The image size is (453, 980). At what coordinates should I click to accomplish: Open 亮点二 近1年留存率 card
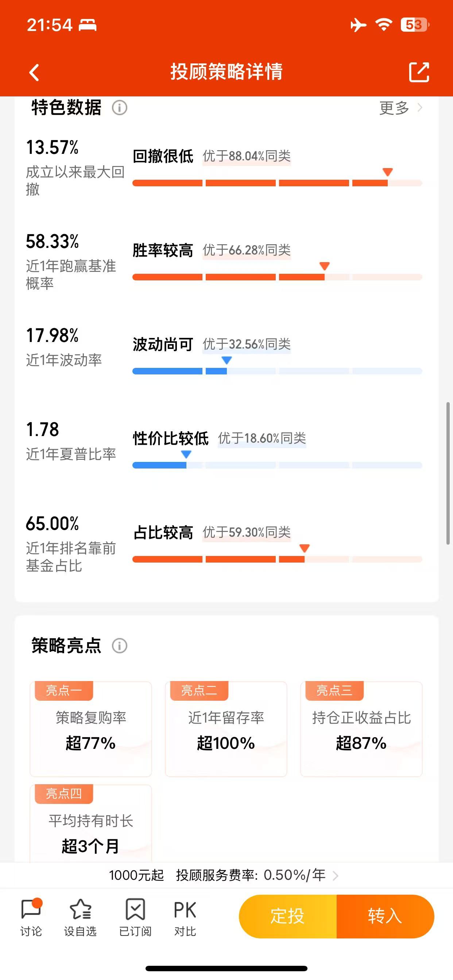tap(226, 729)
